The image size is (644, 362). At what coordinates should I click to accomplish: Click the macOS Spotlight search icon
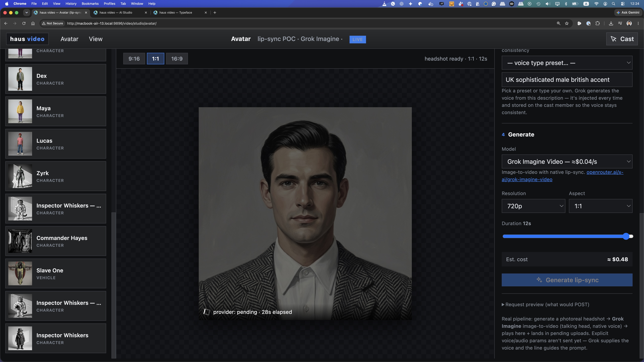point(614,4)
